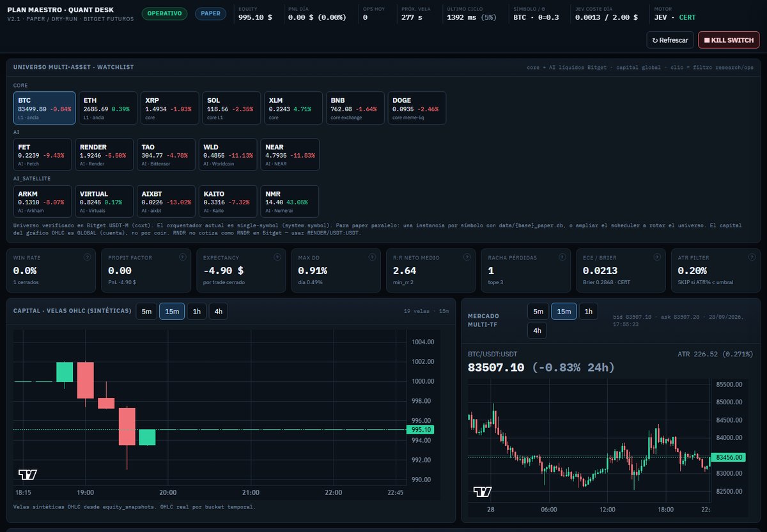Open the NMR Numerai card
This screenshot has height=532, width=767.
coord(290,202)
